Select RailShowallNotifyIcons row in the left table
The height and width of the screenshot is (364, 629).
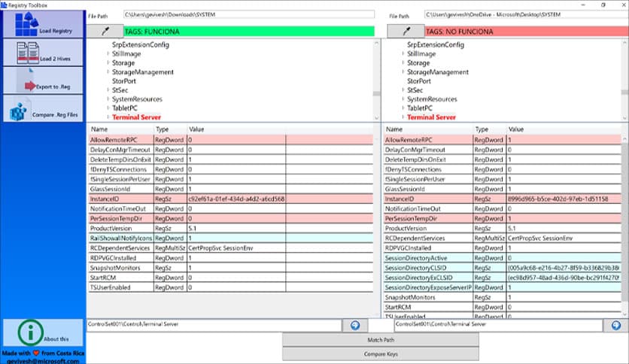click(x=231, y=238)
